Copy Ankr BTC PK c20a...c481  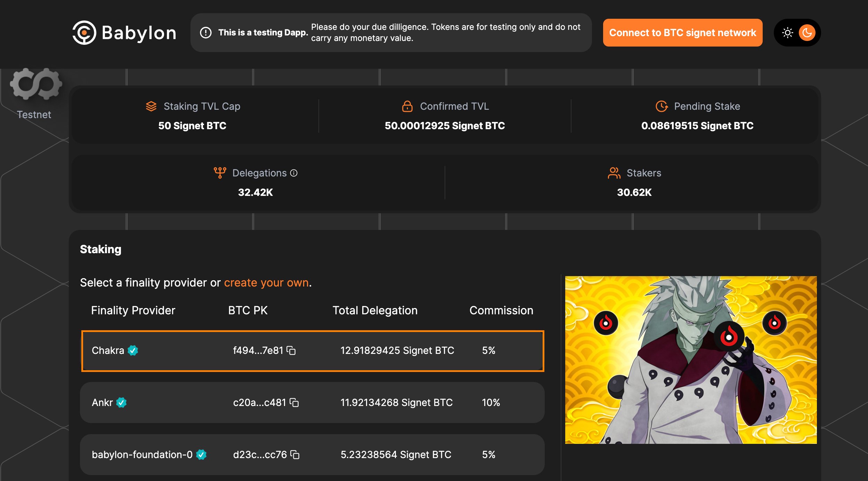coord(294,403)
